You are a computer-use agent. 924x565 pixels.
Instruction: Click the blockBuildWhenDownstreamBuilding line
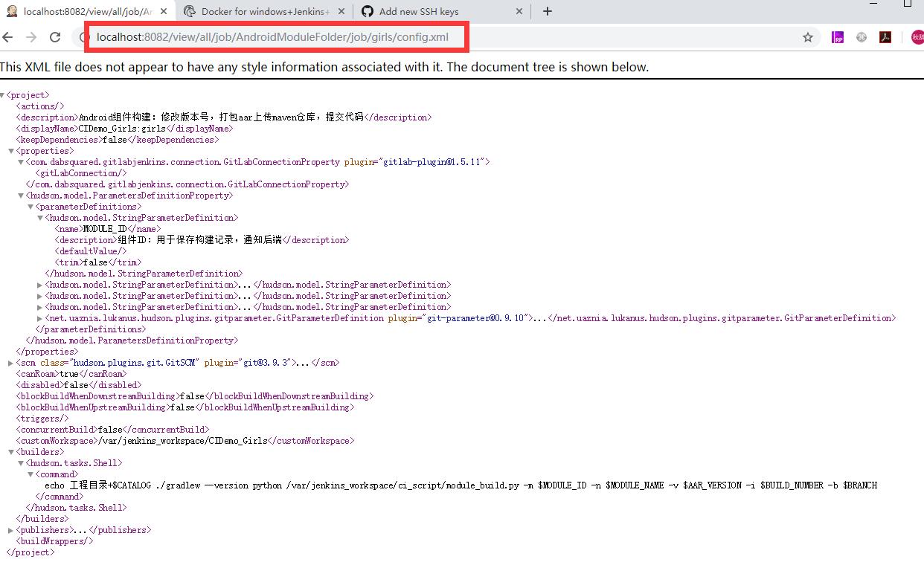(194, 396)
